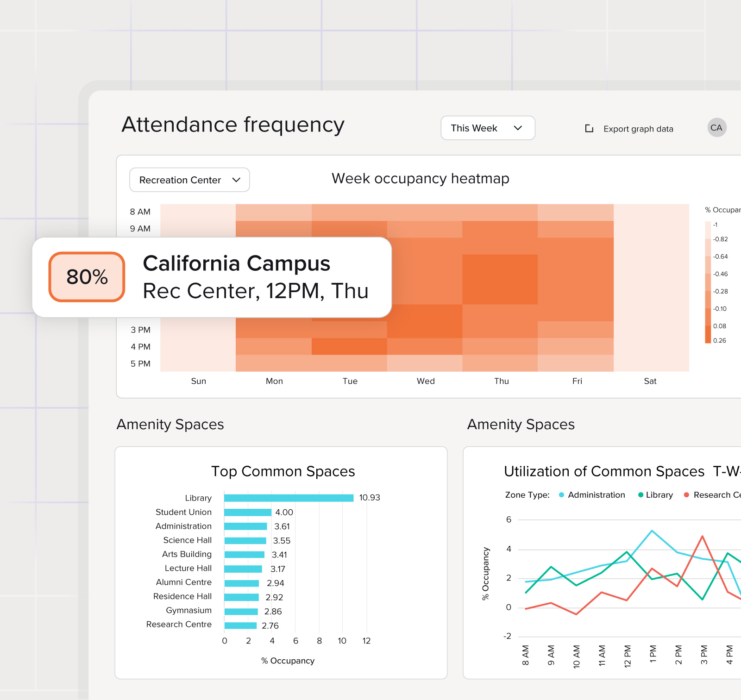Open the Recreation Center location dropdown

click(x=189, y=180)
